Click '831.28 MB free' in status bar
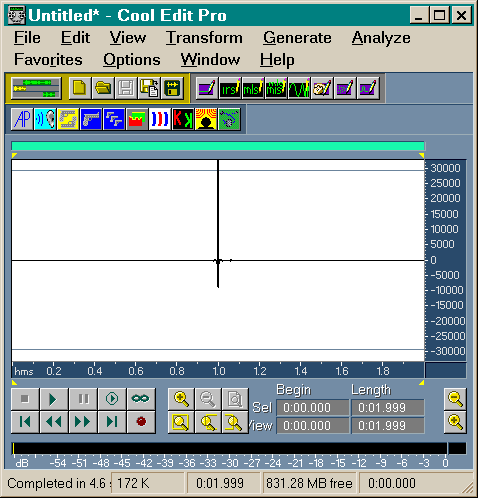 pyautogui.click(x=309, y=483)
